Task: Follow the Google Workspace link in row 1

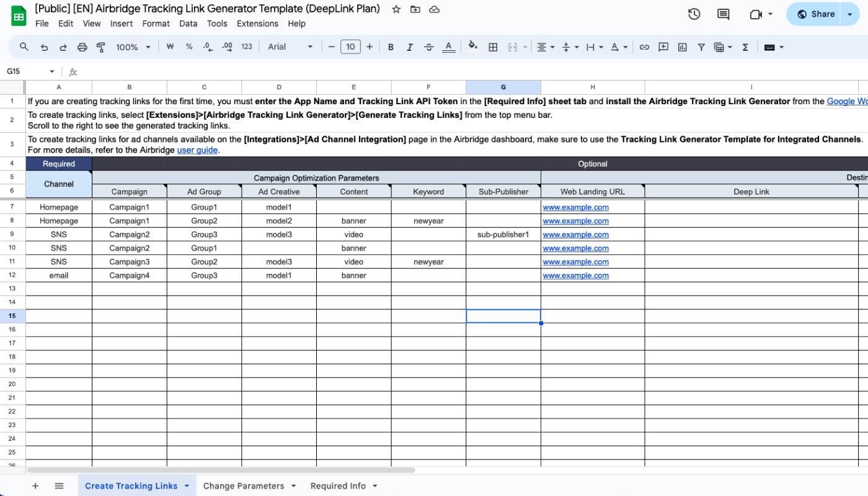Action: tap(847, 102)
